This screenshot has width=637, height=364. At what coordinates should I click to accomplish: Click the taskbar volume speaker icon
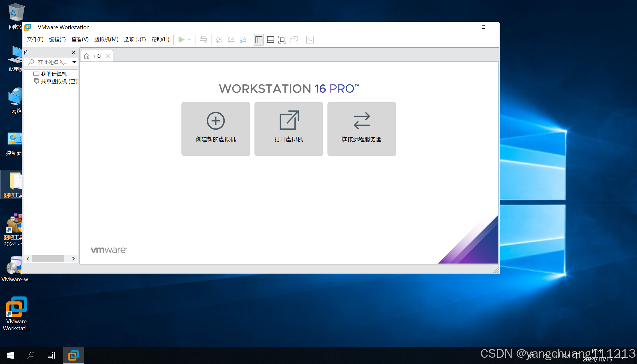[566, 355]
